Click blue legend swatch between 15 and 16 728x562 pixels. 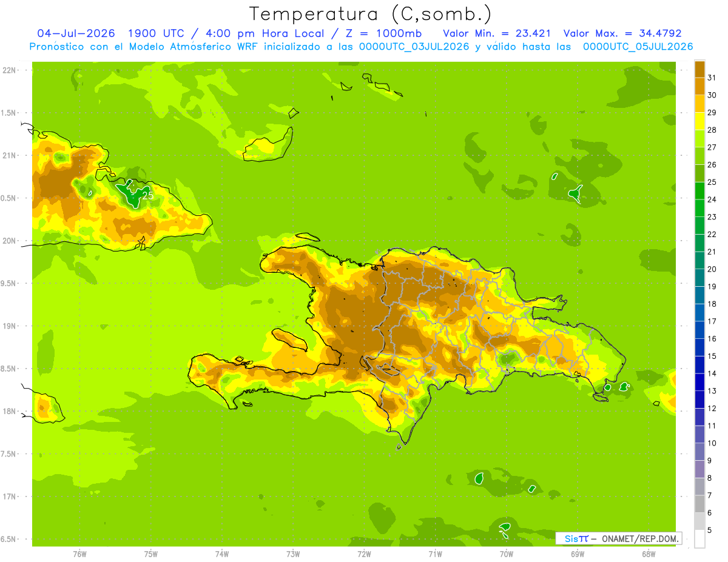point(699,347)
